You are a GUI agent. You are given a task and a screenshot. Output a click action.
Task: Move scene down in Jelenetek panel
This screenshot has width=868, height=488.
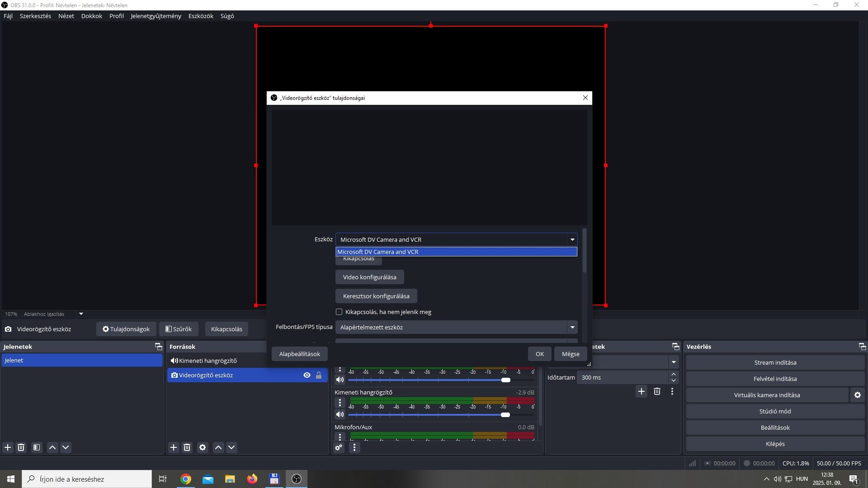click(66, 447)
